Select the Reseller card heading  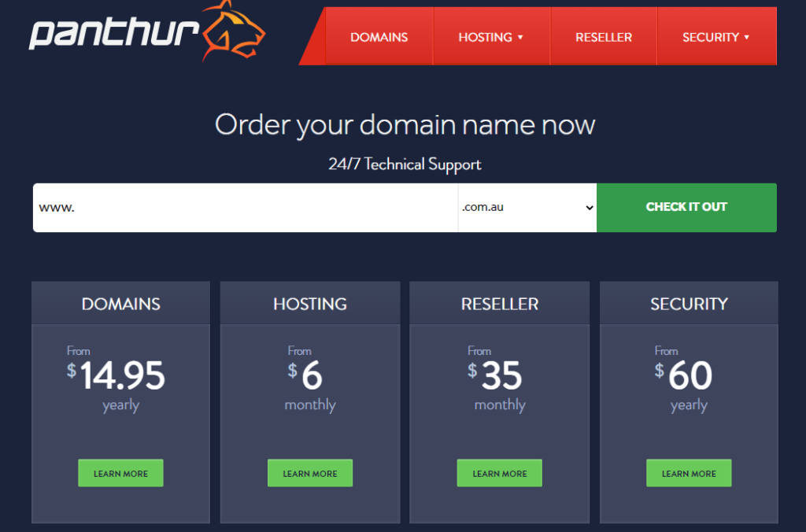coord(500,304)
